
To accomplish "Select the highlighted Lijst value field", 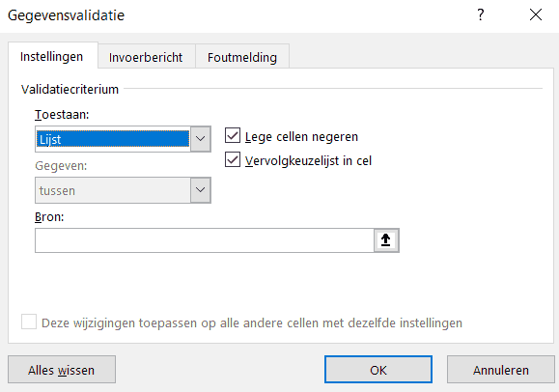I will coord(113,139).
